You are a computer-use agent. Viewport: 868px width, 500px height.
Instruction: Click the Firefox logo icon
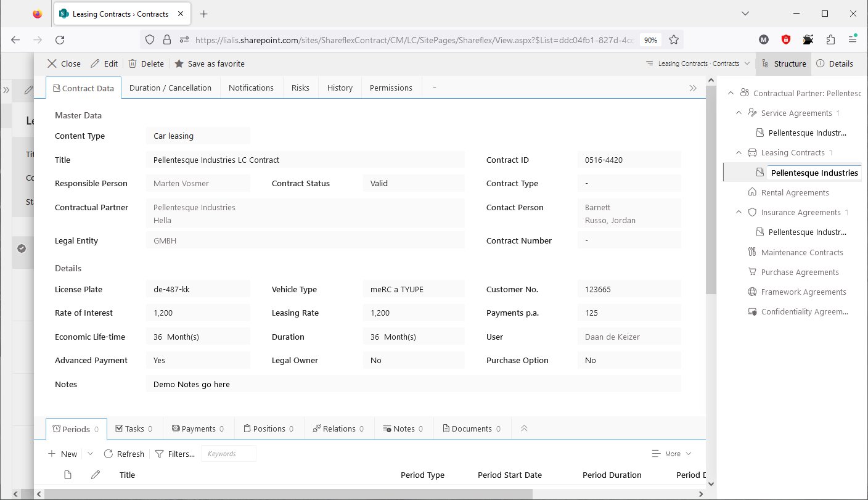point(38,14)
